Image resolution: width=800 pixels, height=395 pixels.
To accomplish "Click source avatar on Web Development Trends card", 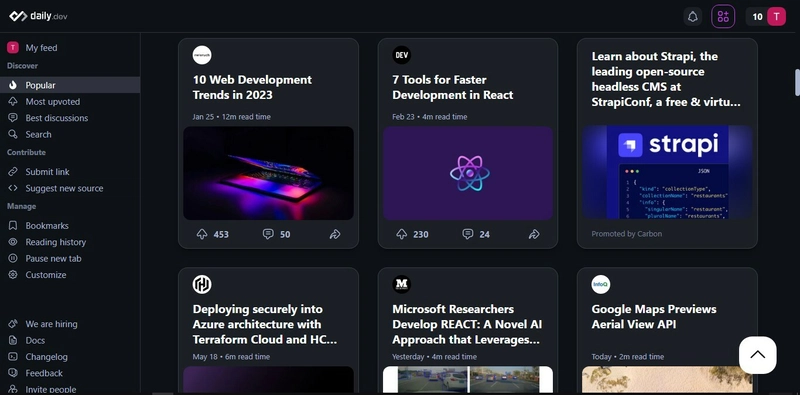I will (x=202, y=55).
